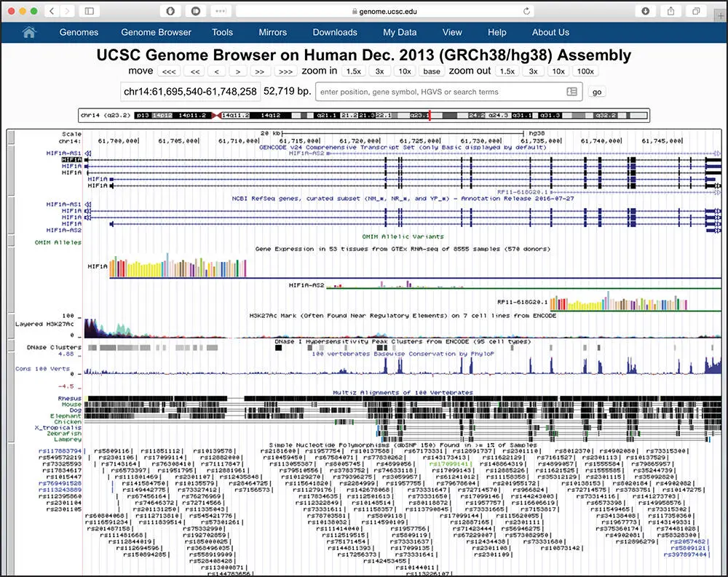Click the go button
The width and height of the screenshot is (728, 577).
pyautogui.click(x=597, y=92)
